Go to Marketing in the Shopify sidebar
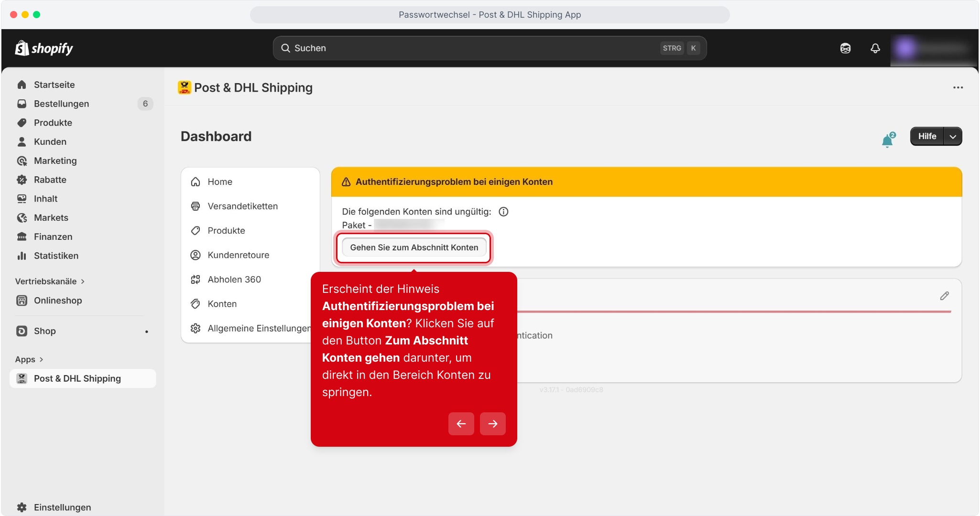980x516 pixels. point(83,161)
